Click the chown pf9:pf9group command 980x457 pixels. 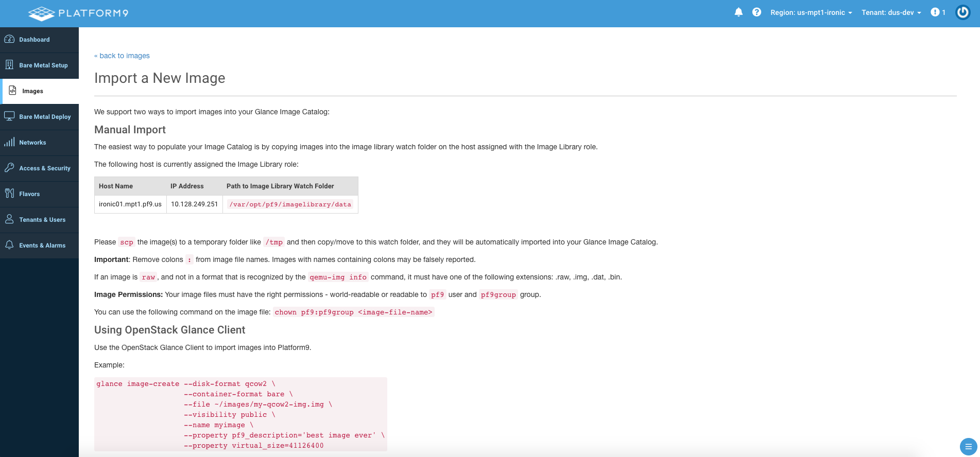tap(354, 312)
